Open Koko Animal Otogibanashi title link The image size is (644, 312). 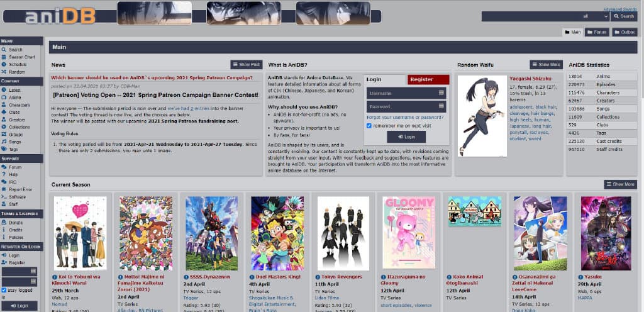pyautogui.click(x=465, y=280)
